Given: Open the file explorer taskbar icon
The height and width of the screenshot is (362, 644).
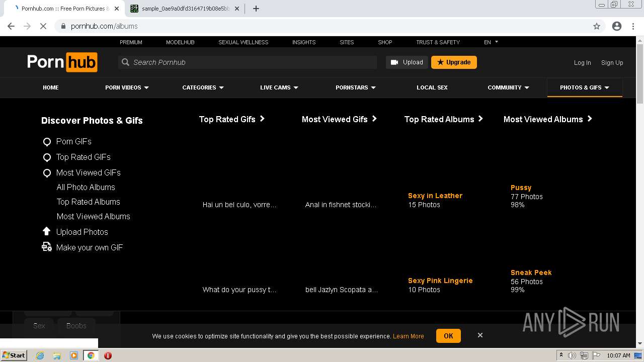Looking at the screenshot, I should pos(57,355).
